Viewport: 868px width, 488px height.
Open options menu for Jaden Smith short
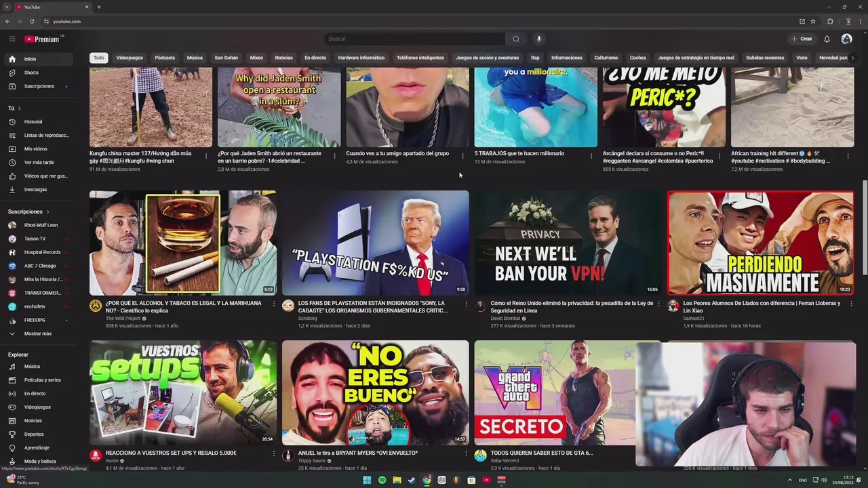click(334, 156)
